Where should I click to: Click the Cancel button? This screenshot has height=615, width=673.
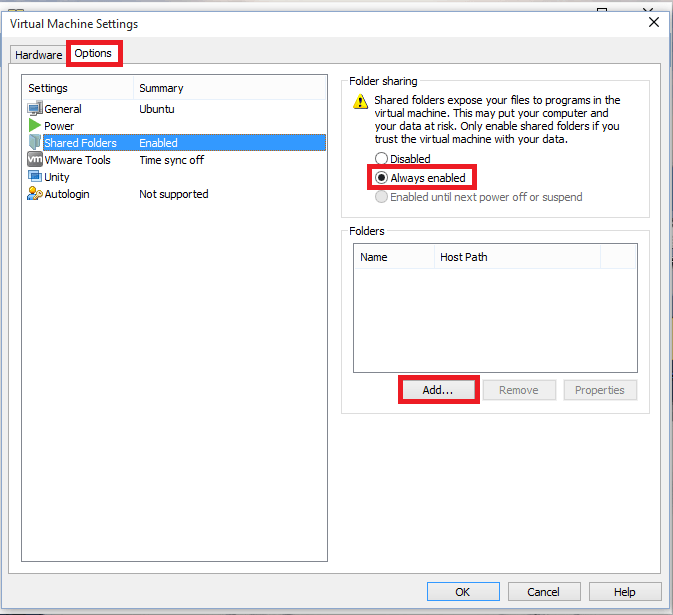543,592
